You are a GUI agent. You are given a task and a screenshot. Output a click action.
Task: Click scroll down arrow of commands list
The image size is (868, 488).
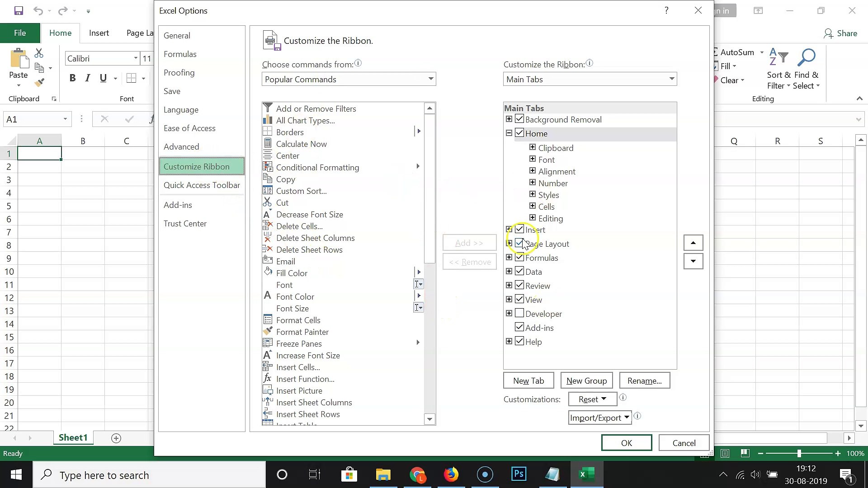coord(429,419)
